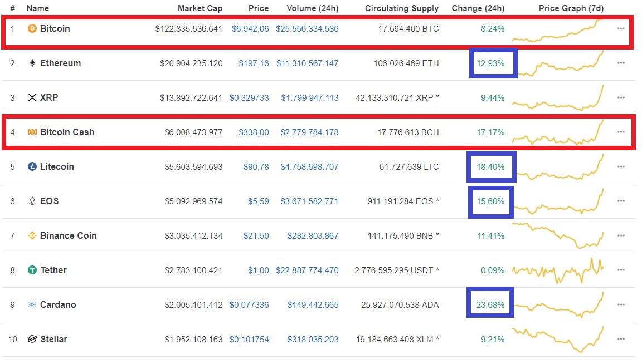
Task: Click the Bitcoin Cash logo icon
Action: click(x=32, y=132)
